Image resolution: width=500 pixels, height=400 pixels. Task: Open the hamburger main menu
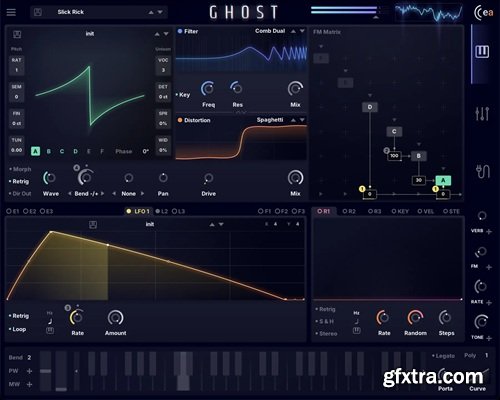[11, 12]
